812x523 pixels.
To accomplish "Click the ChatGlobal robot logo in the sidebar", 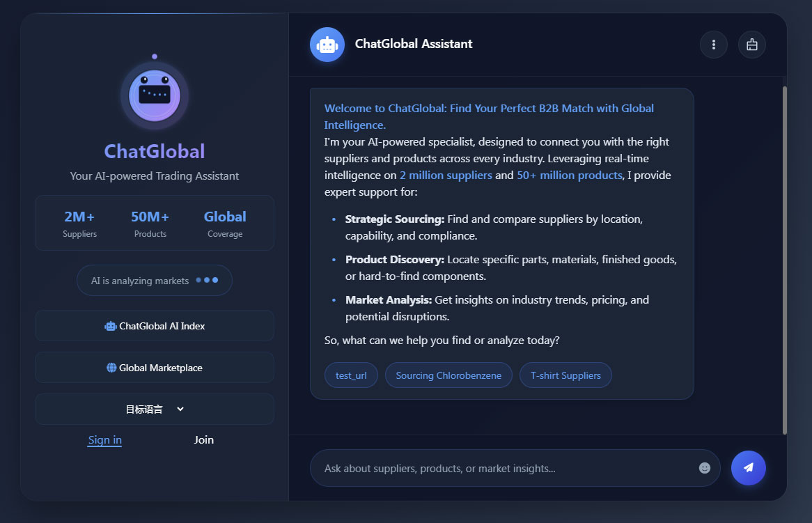I will click(155, 95).
